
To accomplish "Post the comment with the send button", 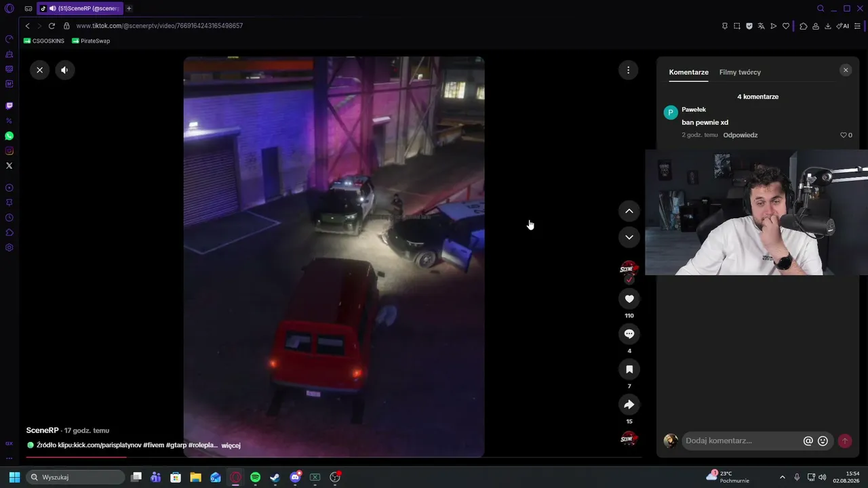I will (x=845, y=441).
